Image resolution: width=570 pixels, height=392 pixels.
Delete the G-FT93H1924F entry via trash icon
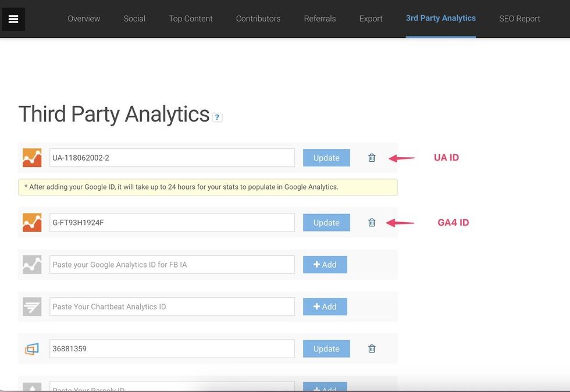click(372, 223)
